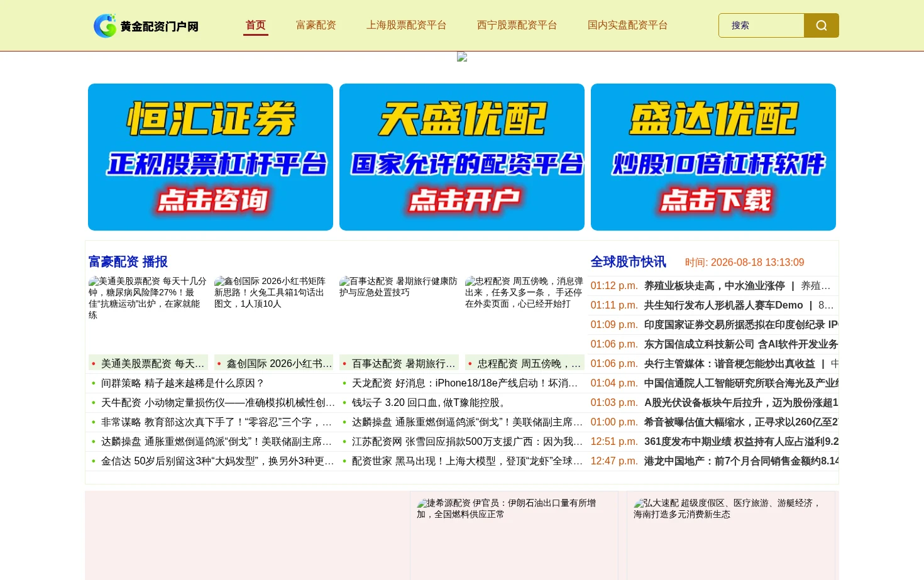Open 金信达 50岁后别留这3种大妈发型 article
Image resolution: width=924 pixels, height=580 pixels.
pos(217,461)
